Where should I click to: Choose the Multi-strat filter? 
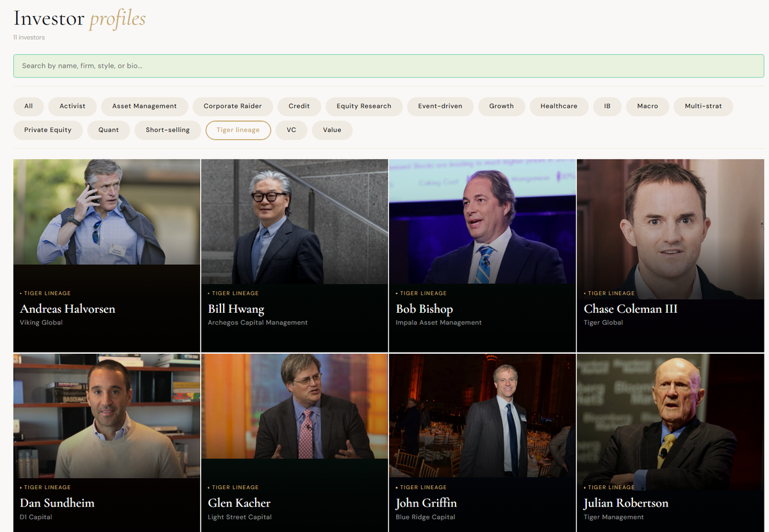703,106
